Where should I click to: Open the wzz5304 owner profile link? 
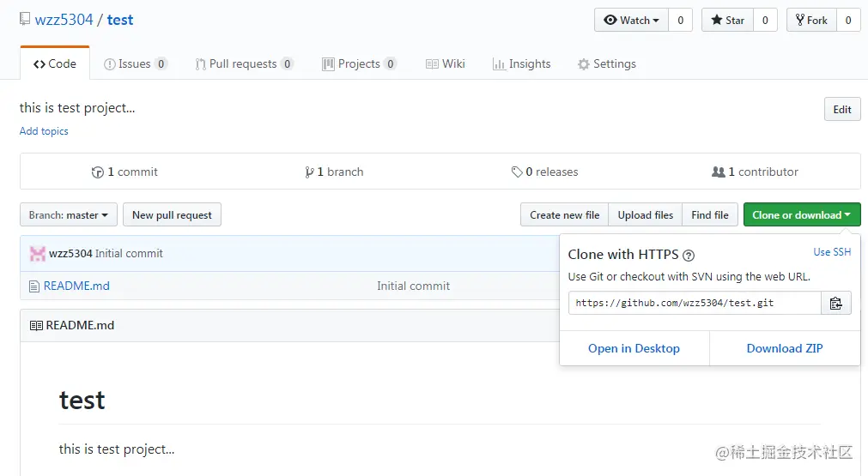64,20
